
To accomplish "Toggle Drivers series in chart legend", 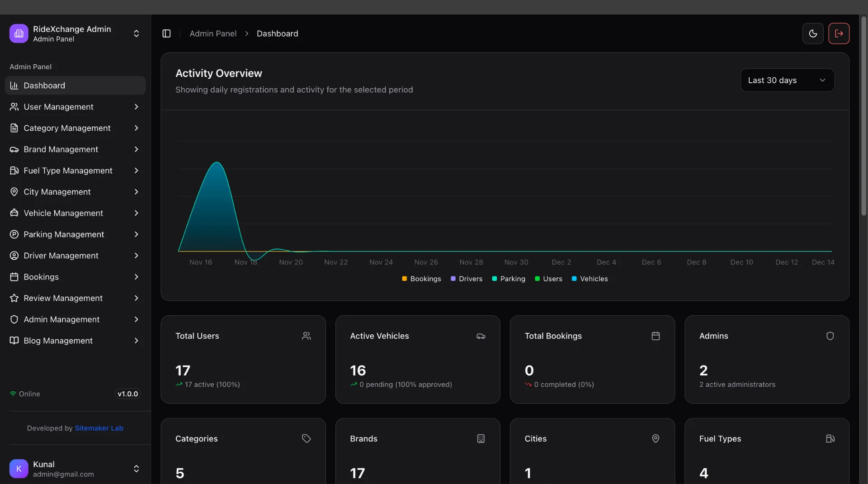I will [467, 279].
